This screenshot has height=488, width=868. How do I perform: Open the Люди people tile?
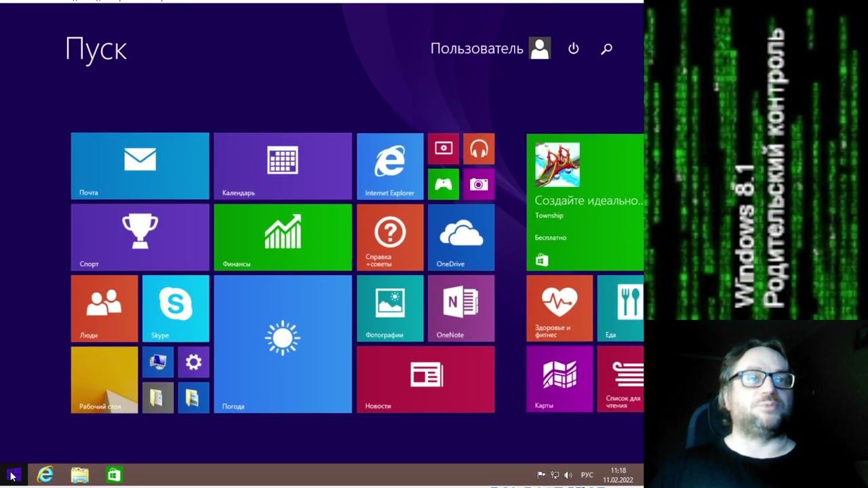coord(104,308)
